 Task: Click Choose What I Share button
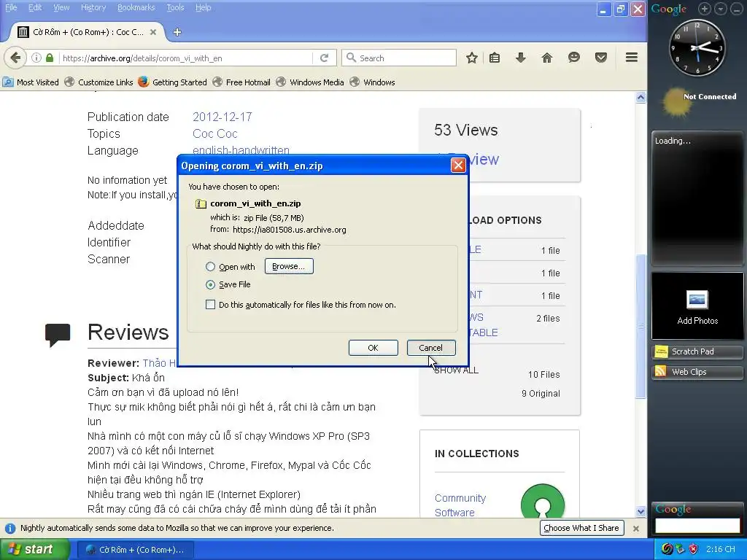(x=581, y=528)
